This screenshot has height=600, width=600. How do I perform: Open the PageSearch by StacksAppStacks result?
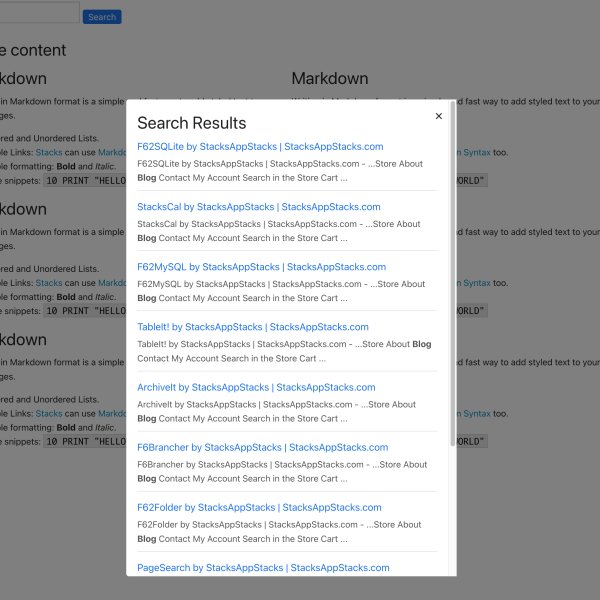(x=263, y=567)
